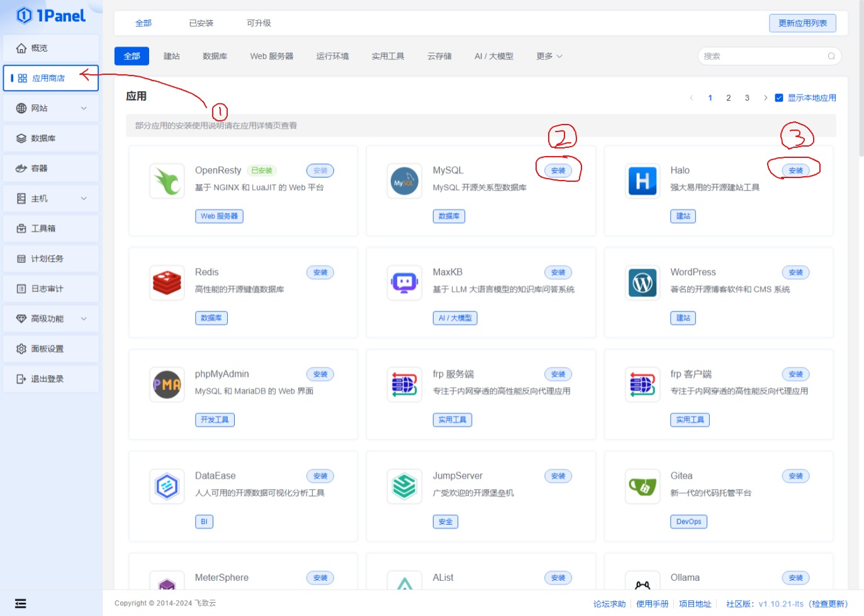864x616 pixels.
Task: Click the MySQL app icon
Action: (405, 181)
